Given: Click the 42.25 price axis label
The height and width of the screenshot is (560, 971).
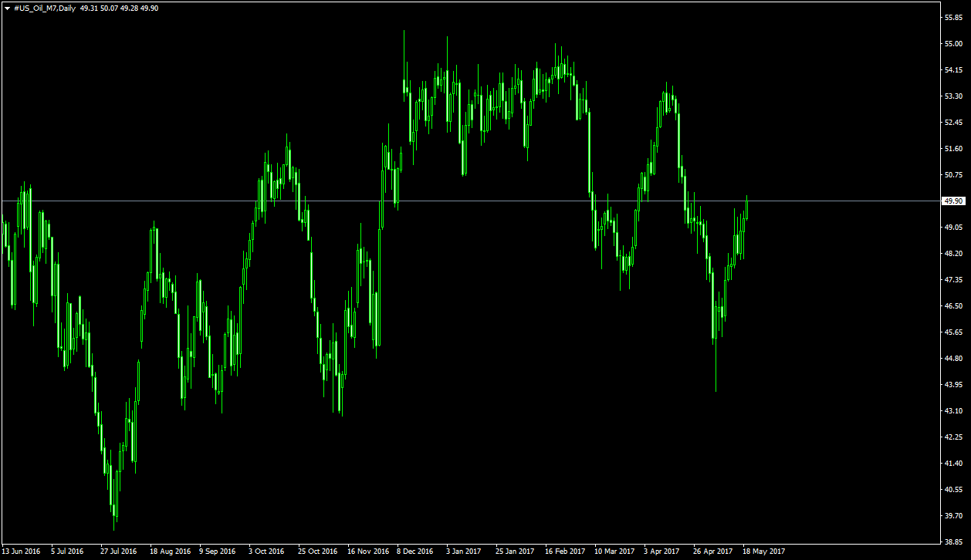Looking at the screenshot, I should (x=953, y=437).
